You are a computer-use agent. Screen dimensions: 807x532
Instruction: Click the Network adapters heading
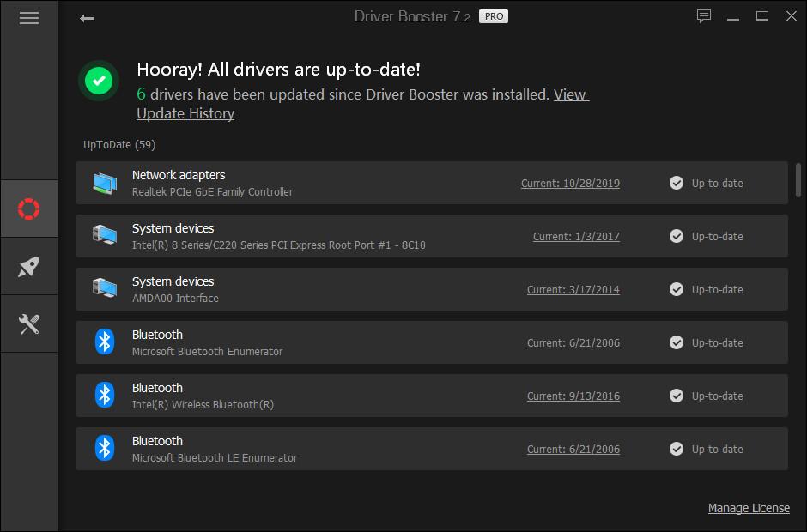point(178,175)
